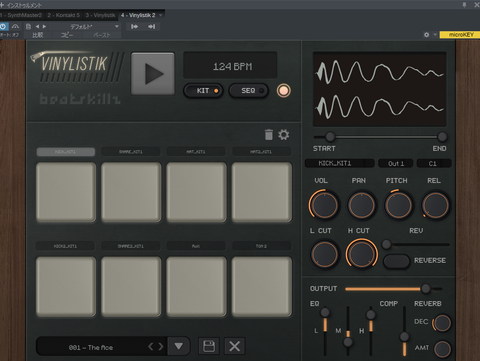Click the 001 - The Ace preset name

click(x=91, y=347)
